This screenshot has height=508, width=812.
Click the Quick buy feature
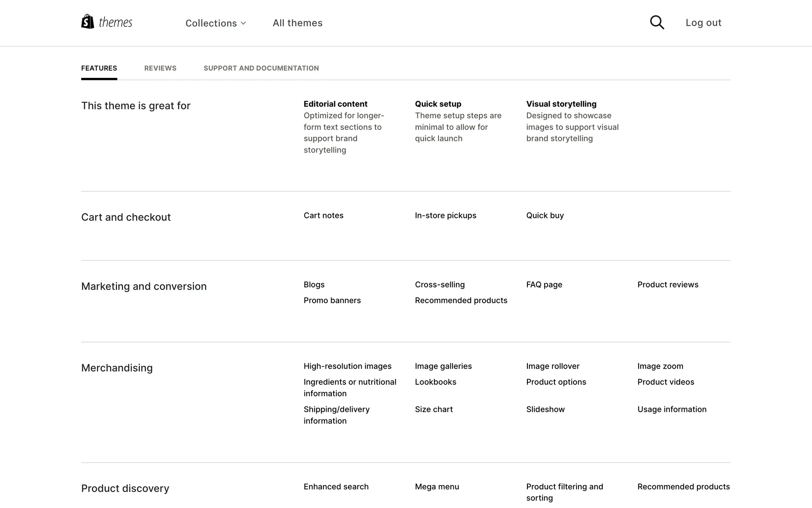545,215
